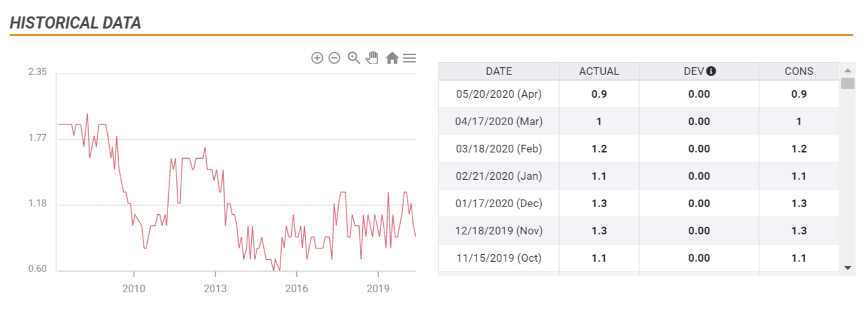Click the DATE column header
The image size is (868, 312).
click(x=499, y=71)
